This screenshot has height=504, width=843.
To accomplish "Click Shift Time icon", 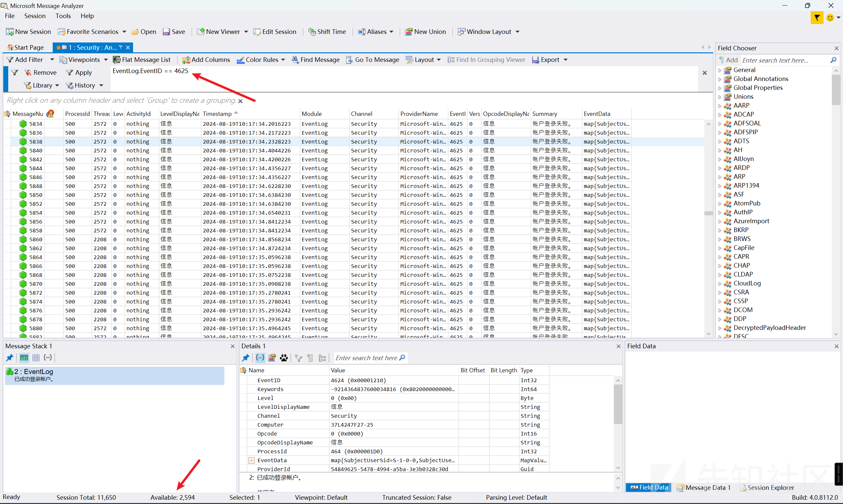I will (312, 32).
